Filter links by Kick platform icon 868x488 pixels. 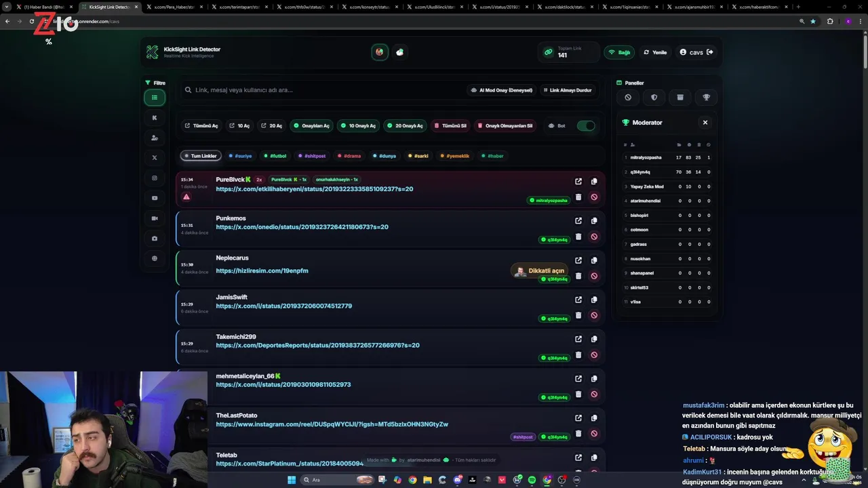[x=155, y=117]
